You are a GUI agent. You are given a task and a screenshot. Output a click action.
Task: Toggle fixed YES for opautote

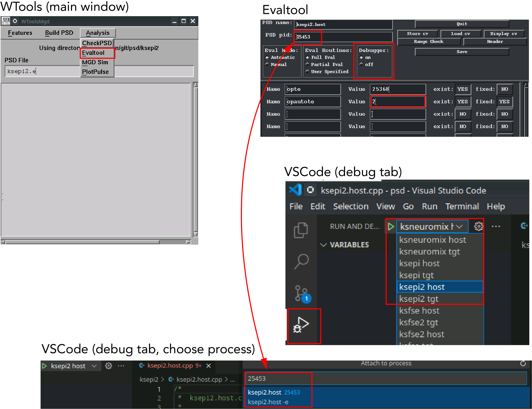pos(504,102)
